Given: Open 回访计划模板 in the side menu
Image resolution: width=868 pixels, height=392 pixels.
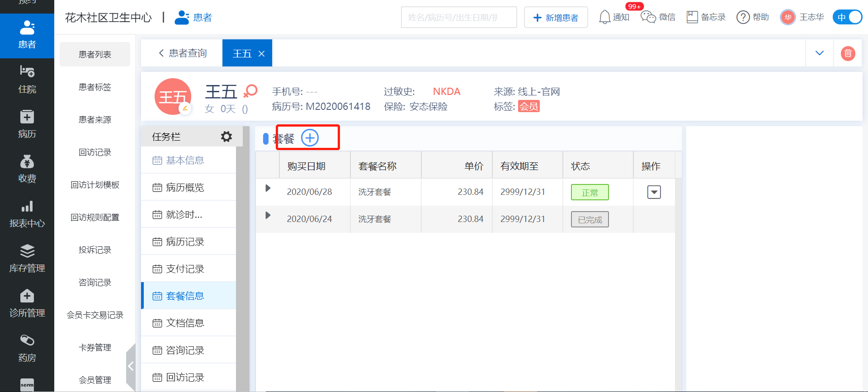Looking at the screenshot, I should 95,184.
